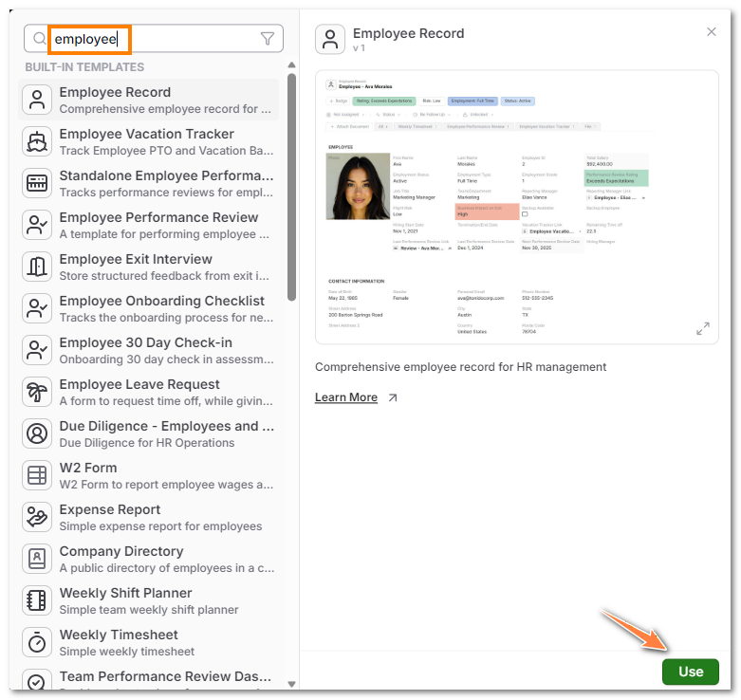This screenshot has width=741, height=700.
Task: Click the Weekly Shift Planner notebook icon
Action: [37, 600]
